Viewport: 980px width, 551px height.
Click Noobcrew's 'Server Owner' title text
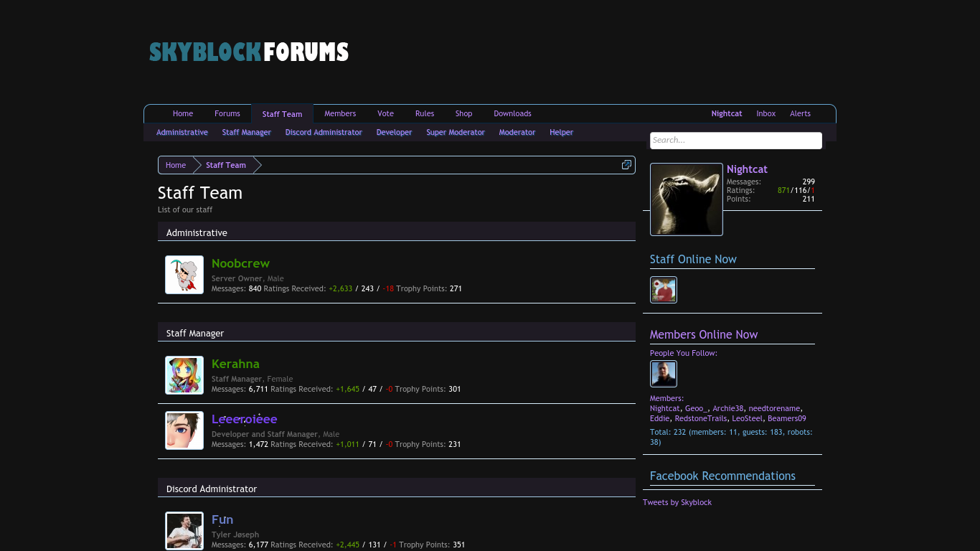[x=237, y=278]
